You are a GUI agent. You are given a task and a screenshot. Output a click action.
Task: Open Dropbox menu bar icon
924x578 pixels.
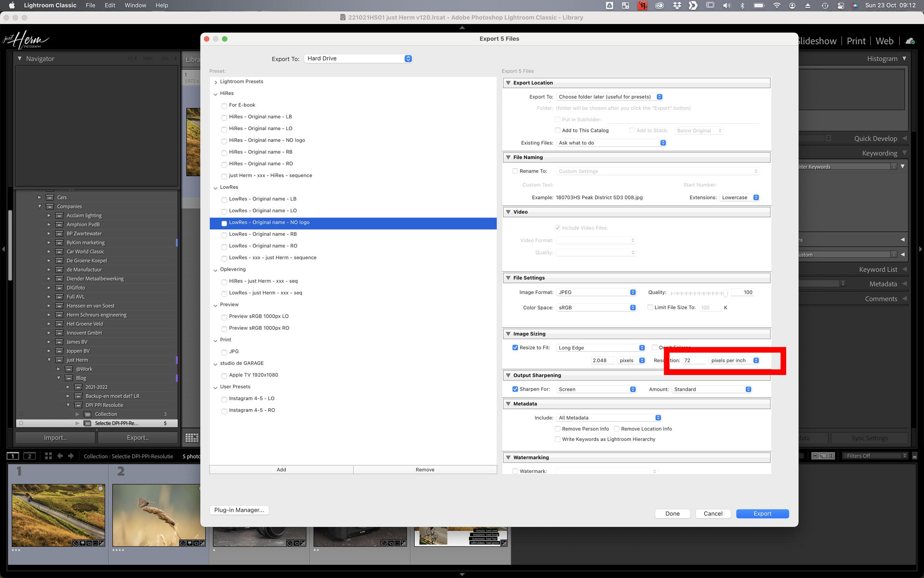tap(677, 5)
